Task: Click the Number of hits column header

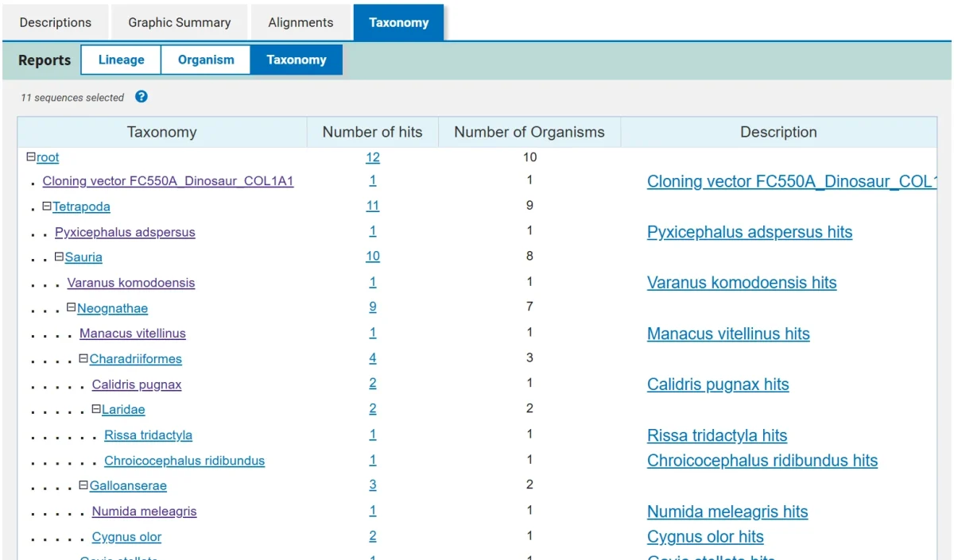Action: pyautogui.click(x=372, y=132)
